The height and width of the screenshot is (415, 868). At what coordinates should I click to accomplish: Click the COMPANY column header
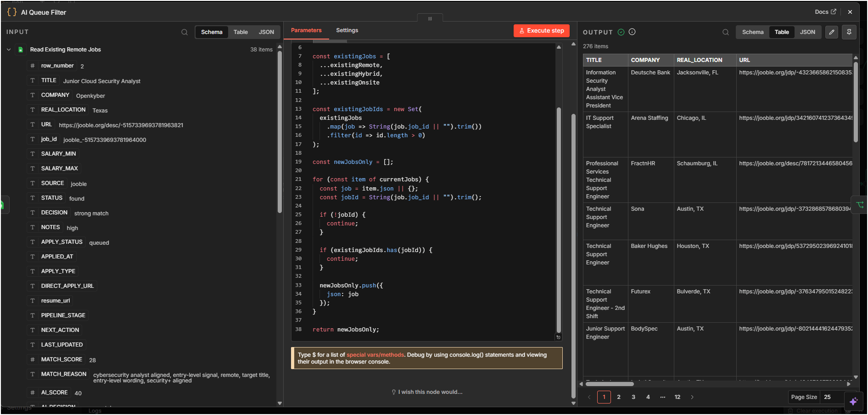(651, 60)
